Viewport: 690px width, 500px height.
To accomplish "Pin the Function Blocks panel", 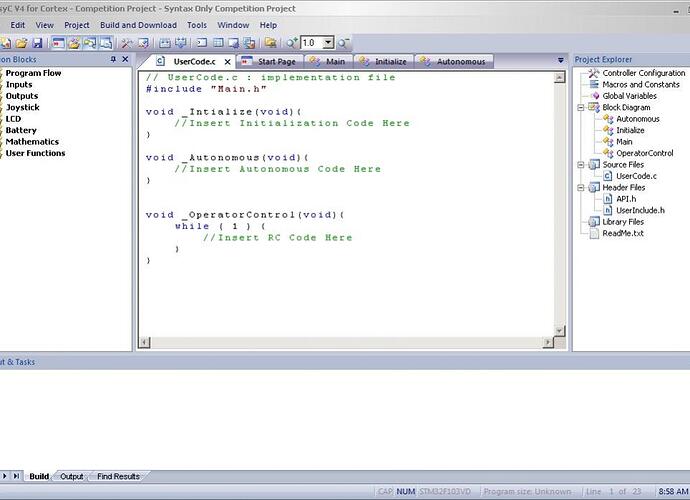I will (x=113, y=59).
